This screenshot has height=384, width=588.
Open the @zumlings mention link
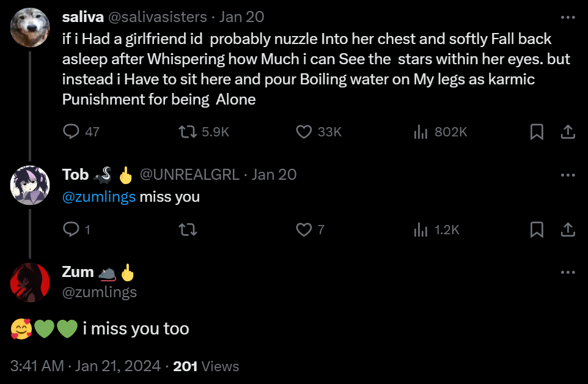coord(99,198)
